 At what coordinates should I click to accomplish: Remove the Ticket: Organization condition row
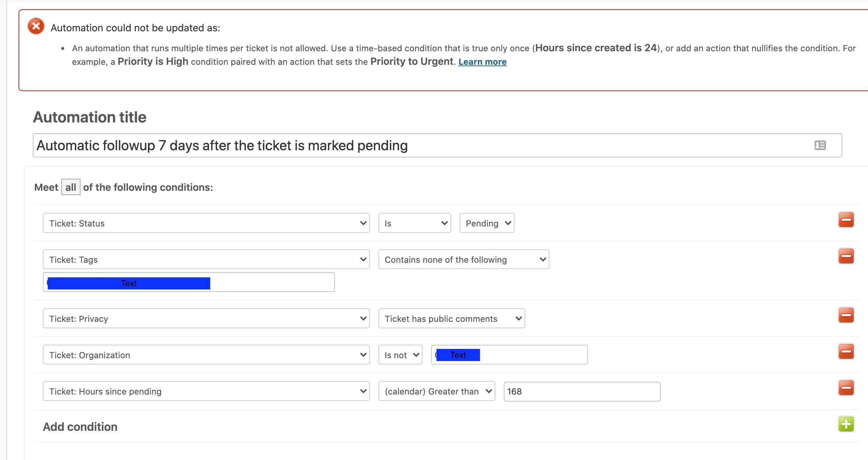[846, 351]
